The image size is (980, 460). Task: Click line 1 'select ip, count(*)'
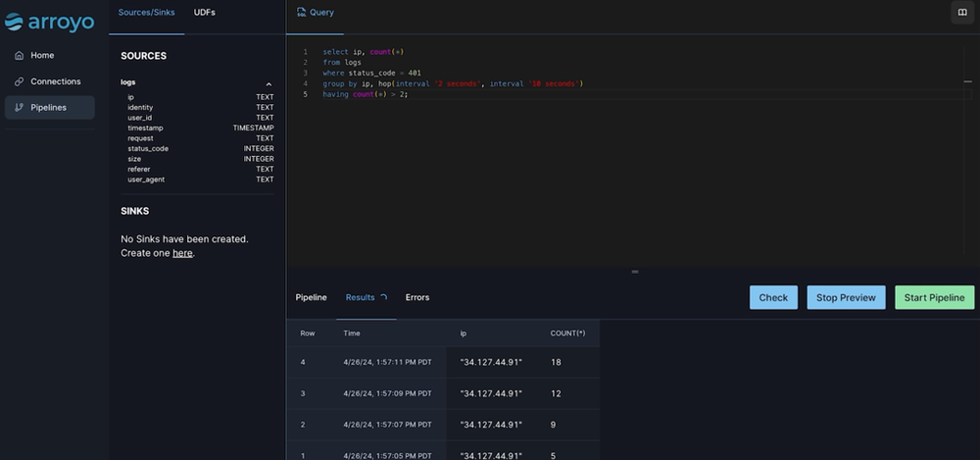click(x=364, y=52)
